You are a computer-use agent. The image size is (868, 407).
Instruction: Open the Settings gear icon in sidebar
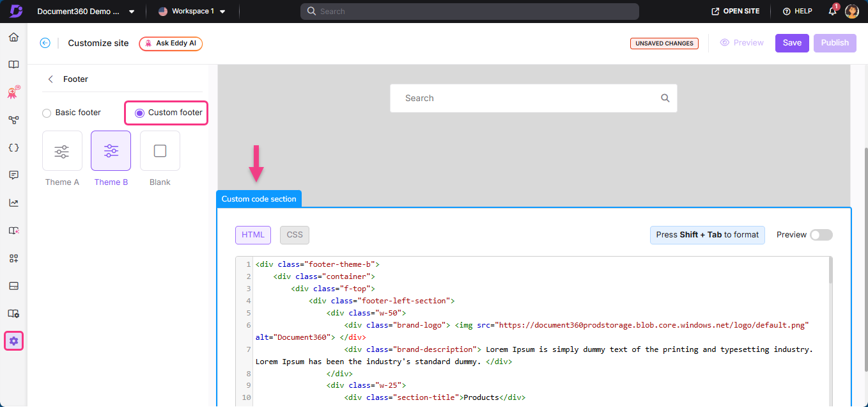[13, 341]
